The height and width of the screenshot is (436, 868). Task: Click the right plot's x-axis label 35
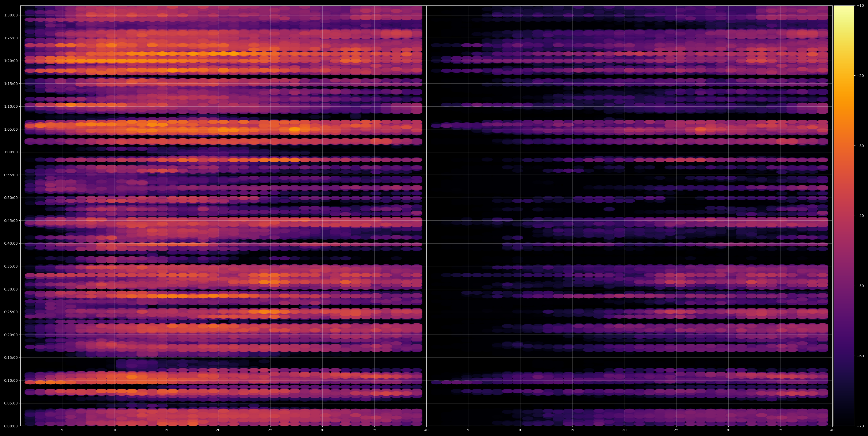pyautogui.click(x=780, y=430)
